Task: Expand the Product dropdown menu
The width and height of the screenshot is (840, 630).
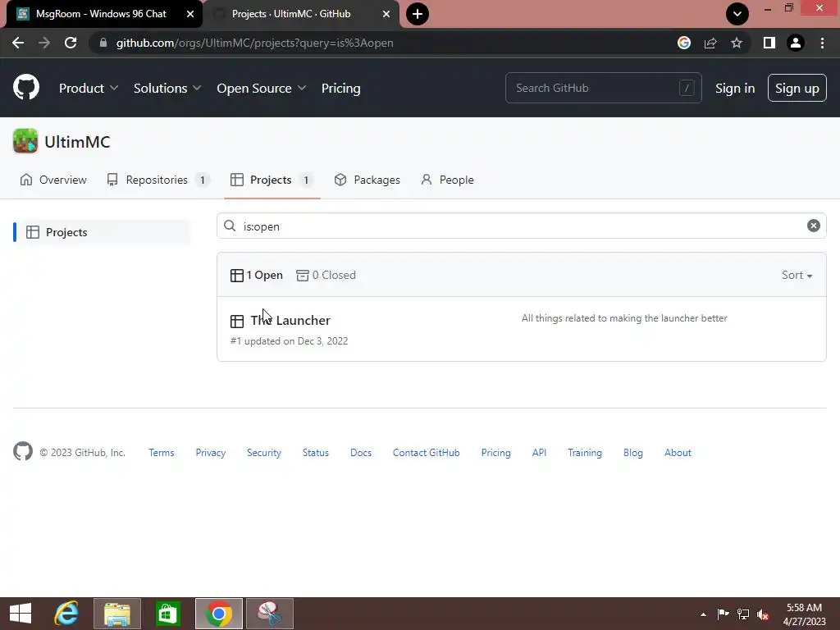Action: coord(89,88)
